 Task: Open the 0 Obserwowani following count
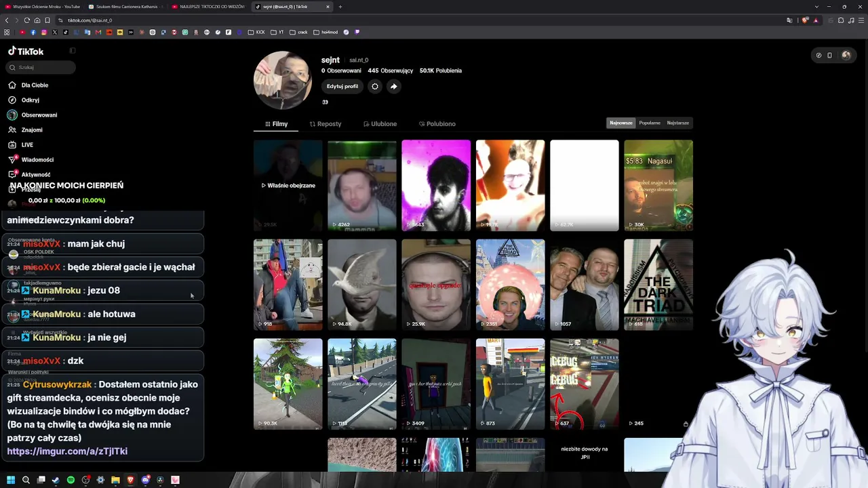(x=341, y=70)
